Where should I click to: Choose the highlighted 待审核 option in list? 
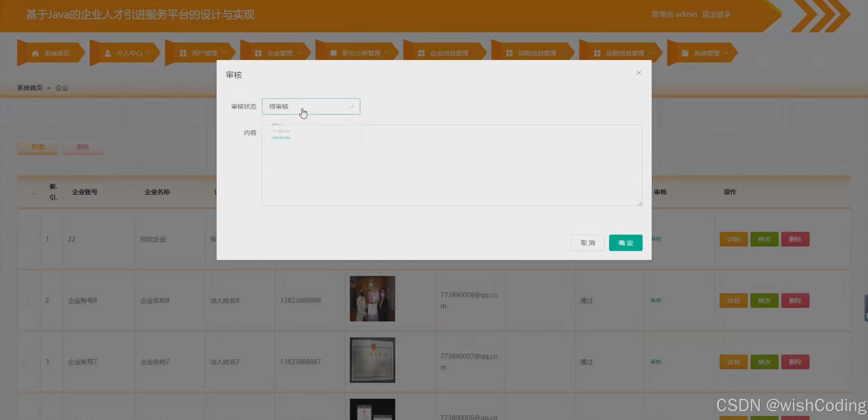click(281, 138)
